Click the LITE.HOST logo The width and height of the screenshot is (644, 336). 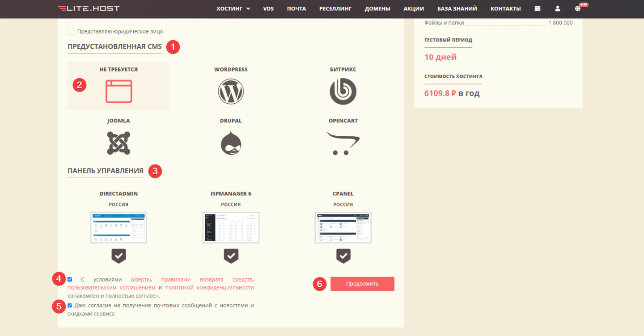pyautogui.click(x=89, y=8)
